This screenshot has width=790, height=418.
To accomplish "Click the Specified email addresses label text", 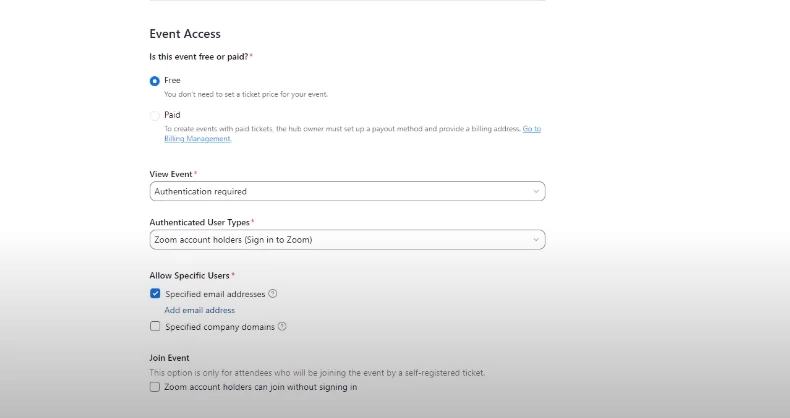I will click(215, 294).
